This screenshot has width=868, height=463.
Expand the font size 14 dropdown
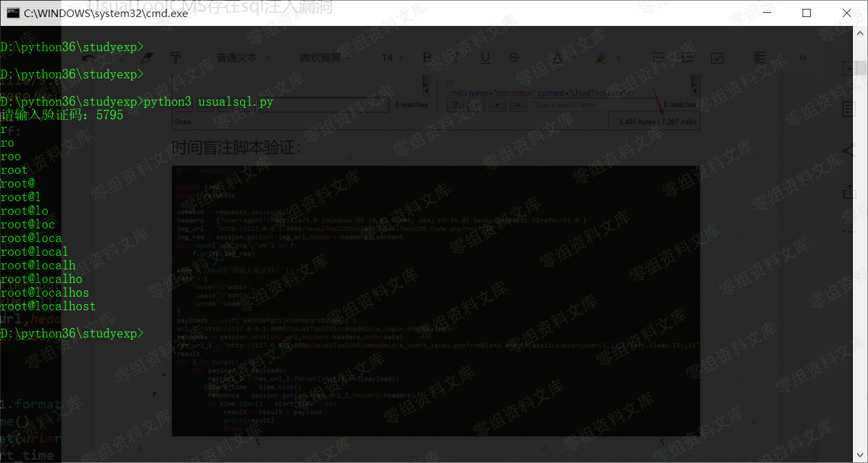[x=392, y=58]
